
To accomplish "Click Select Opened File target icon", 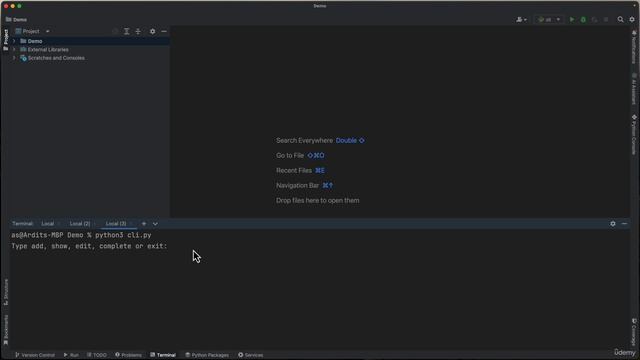I will point(115,31).
